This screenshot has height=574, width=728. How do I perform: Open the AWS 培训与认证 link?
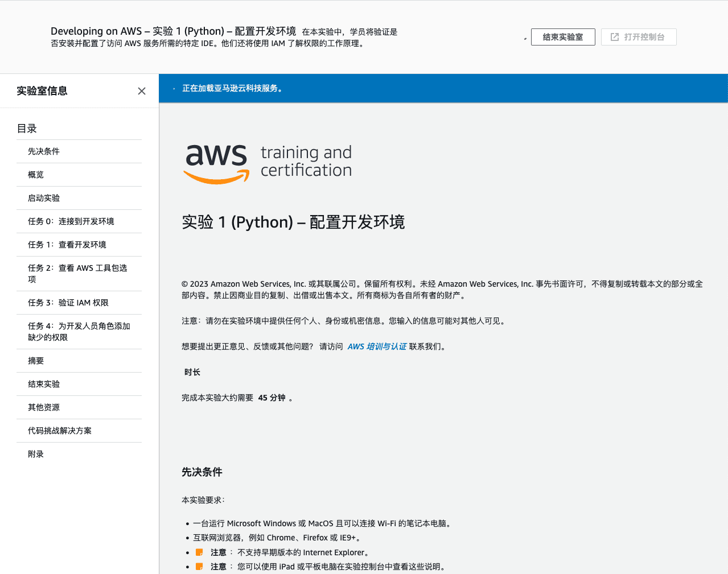pos(377,346)
